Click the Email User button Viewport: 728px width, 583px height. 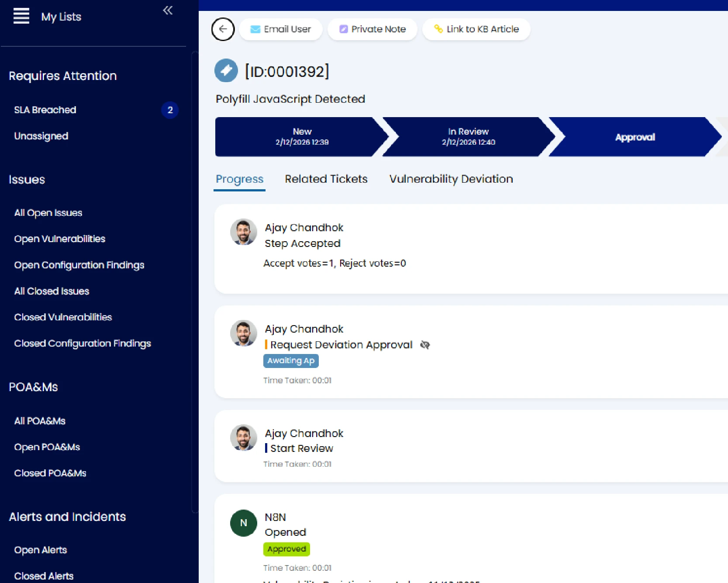[x=280, y=29]
